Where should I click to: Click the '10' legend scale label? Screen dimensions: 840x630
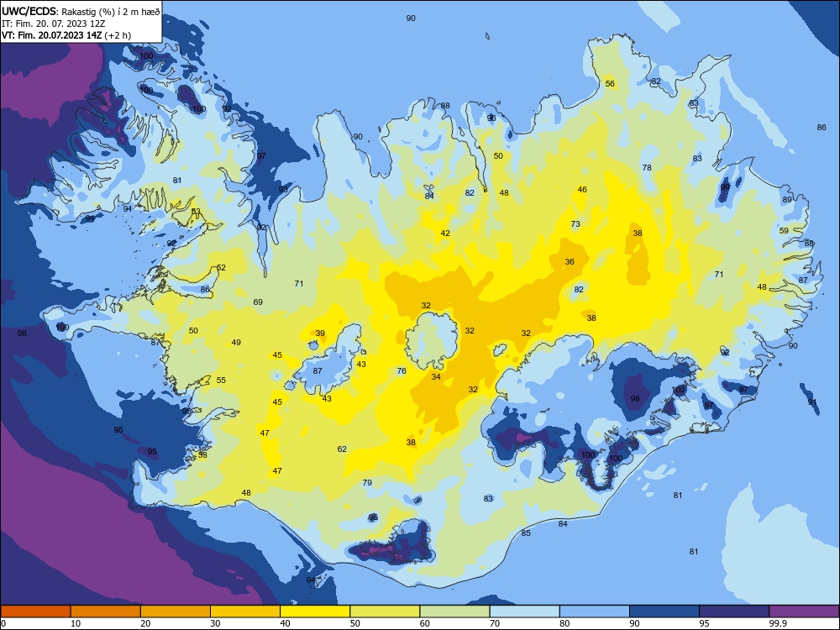pos(76,623)
